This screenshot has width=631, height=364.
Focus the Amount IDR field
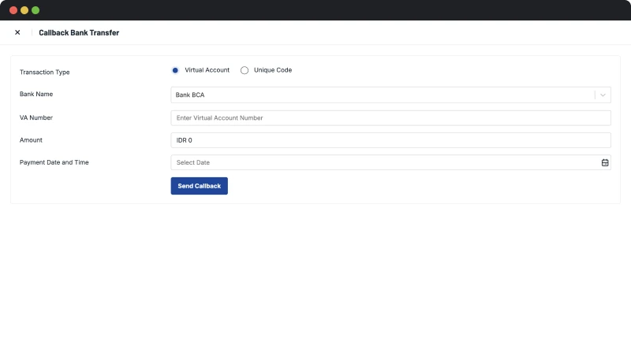tap(390, 140)
